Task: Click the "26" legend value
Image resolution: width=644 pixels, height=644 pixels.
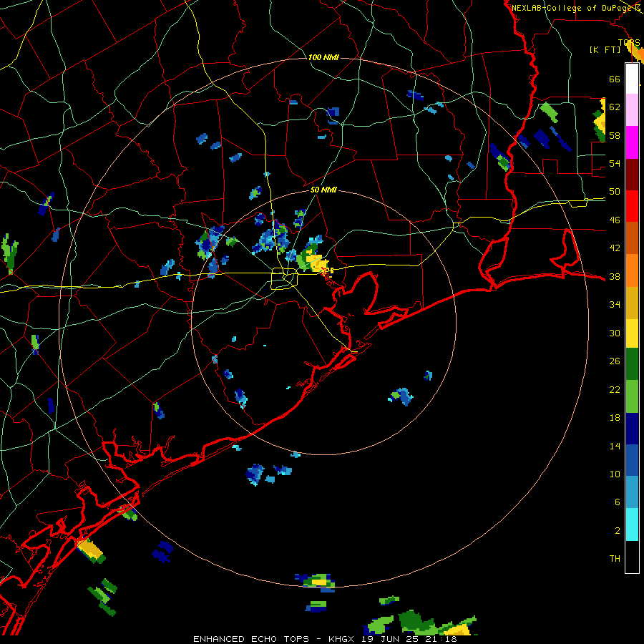Action: tap(615, 361)
